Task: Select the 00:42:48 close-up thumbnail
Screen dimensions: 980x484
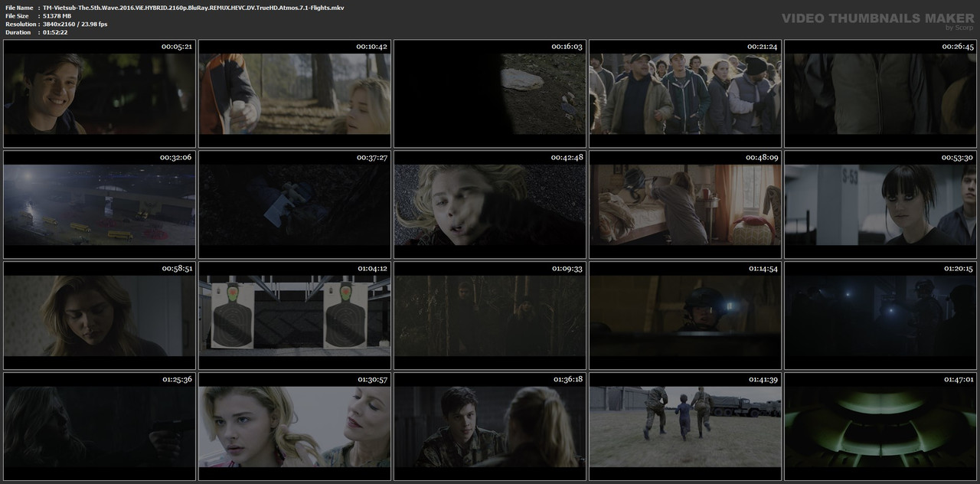Action: [x=490, y=204]
